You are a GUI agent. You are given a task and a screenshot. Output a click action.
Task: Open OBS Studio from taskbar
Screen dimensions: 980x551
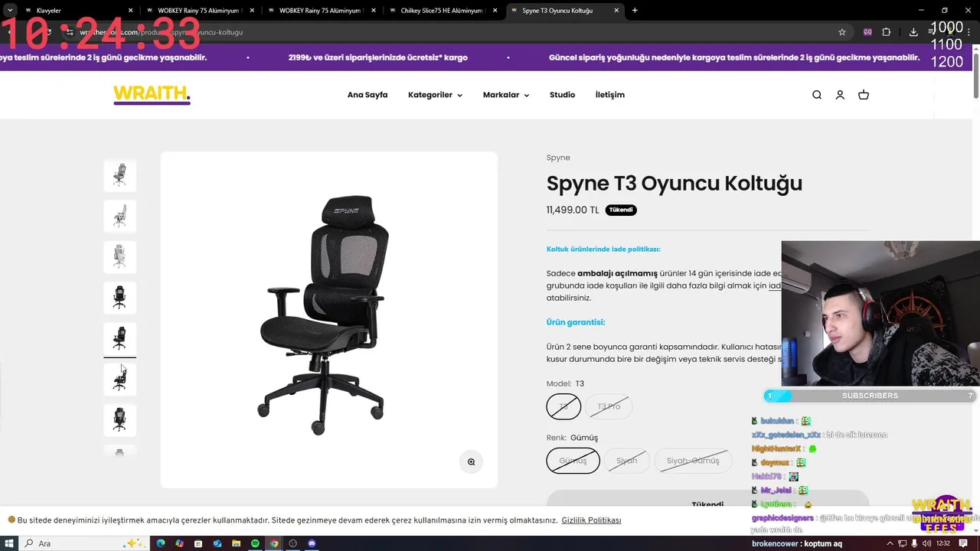(292, 543)
